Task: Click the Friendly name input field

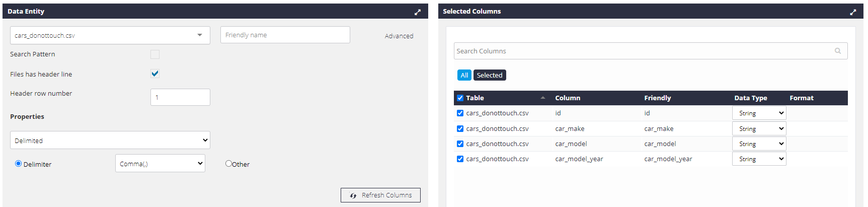Action: pos(285,35)
